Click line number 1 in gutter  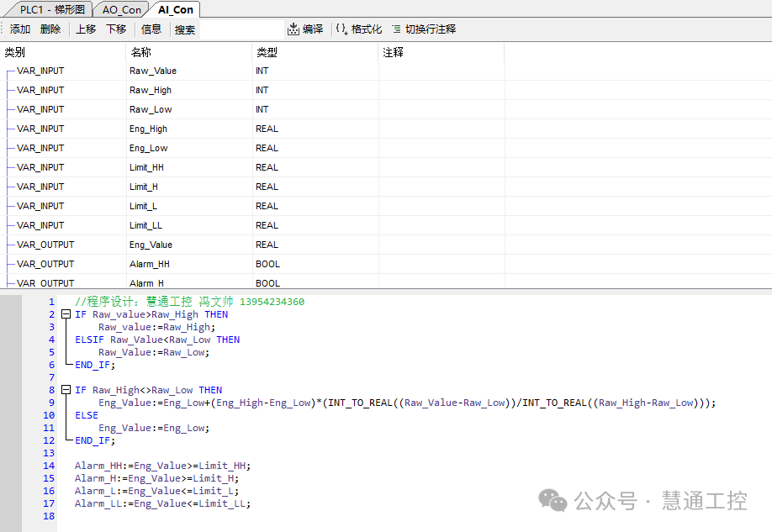pyautogui.click(x=51, y=302)
